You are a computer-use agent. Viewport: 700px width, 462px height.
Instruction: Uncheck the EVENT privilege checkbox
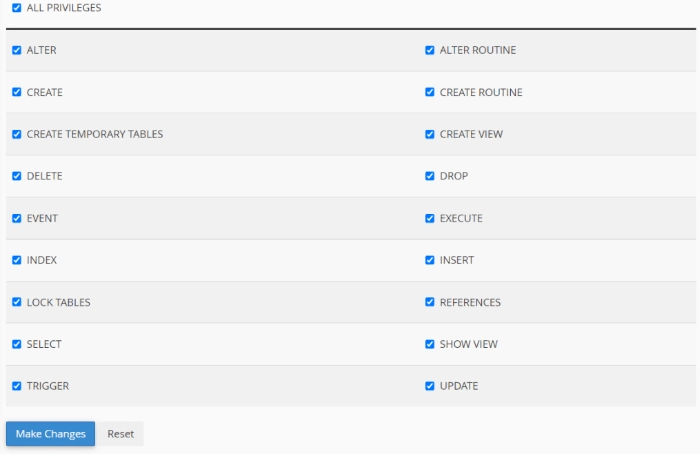16,218
